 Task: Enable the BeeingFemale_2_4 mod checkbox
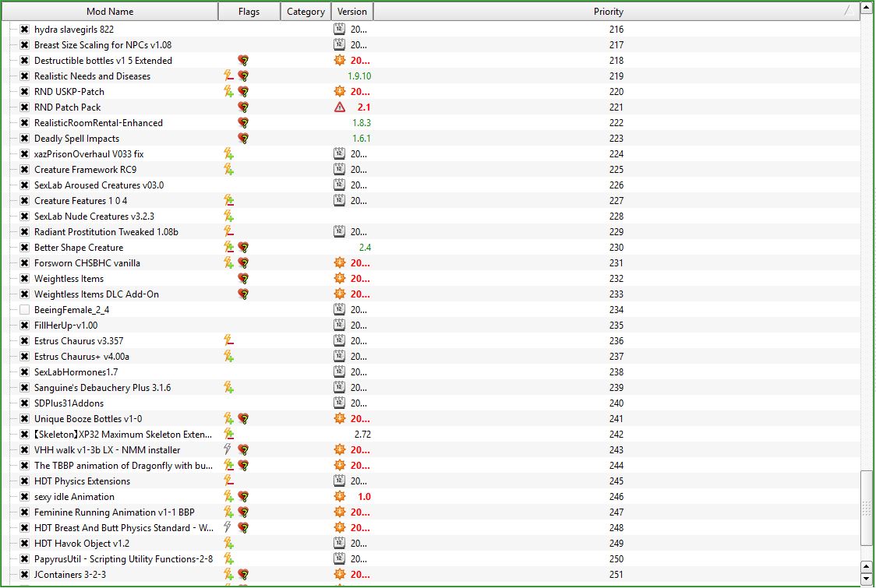pos(24,310)
